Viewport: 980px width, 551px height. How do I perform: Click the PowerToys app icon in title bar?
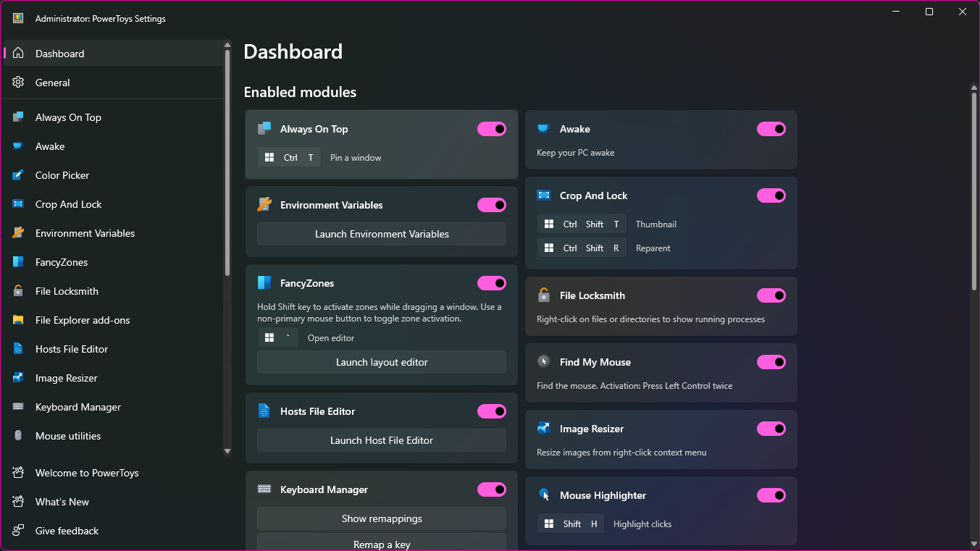[18, 19]
